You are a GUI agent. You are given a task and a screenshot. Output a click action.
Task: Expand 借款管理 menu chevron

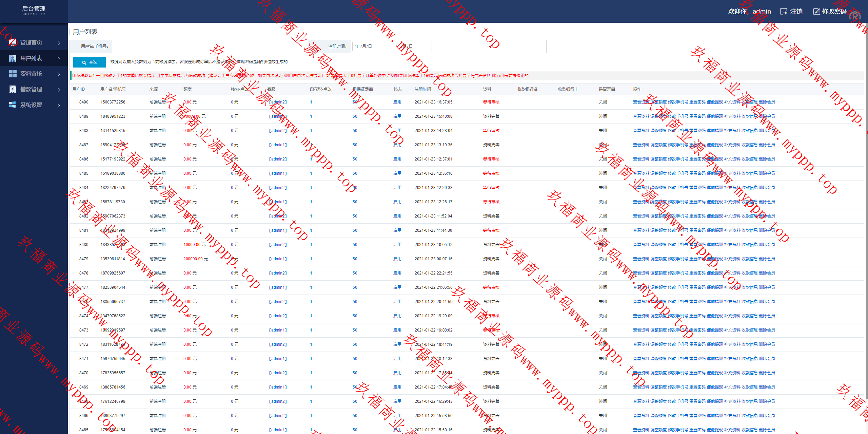(x=59, y=90)
